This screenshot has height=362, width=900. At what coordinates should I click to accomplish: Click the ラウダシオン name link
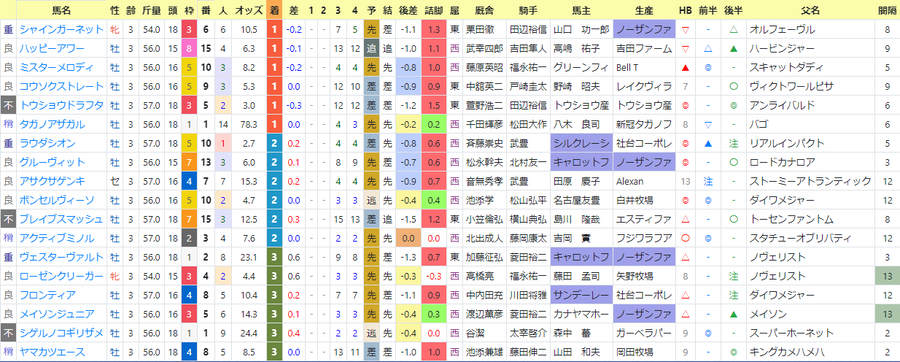[48, 143]
